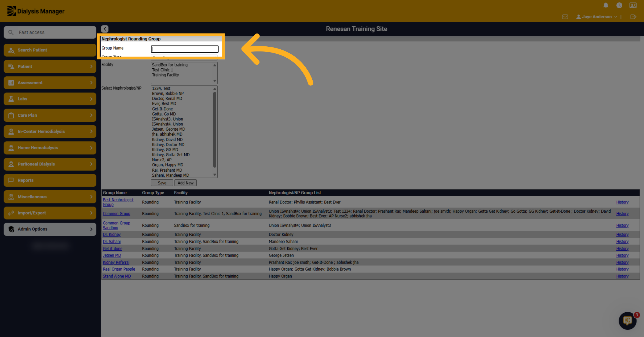The height and width of the screenshot is (337, 644).
Task: Open the Real Organ People link
Action: click(x=119, y=269)
